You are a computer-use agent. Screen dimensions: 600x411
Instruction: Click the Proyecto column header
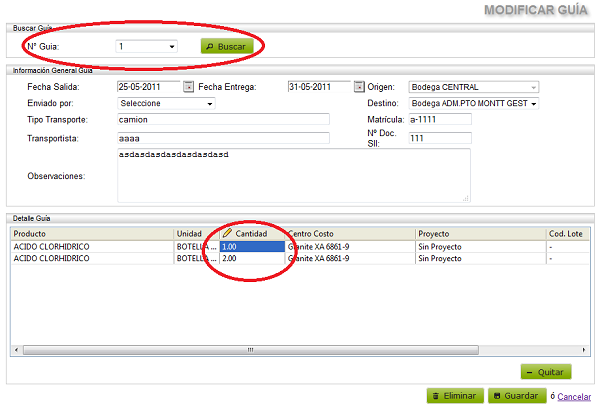[x=480, y=234]
